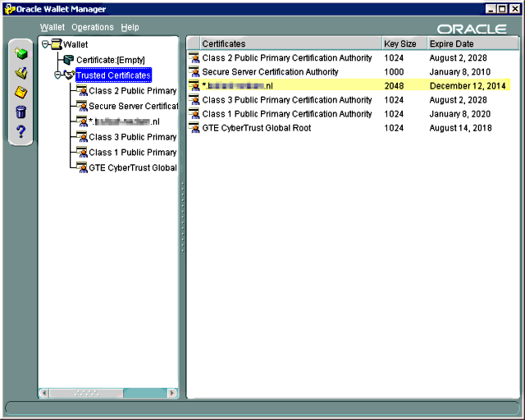The height and width of the screenshot is (420, 525).
Task: Click the 2048 key size cell
Action: click(x=394, y=86)
